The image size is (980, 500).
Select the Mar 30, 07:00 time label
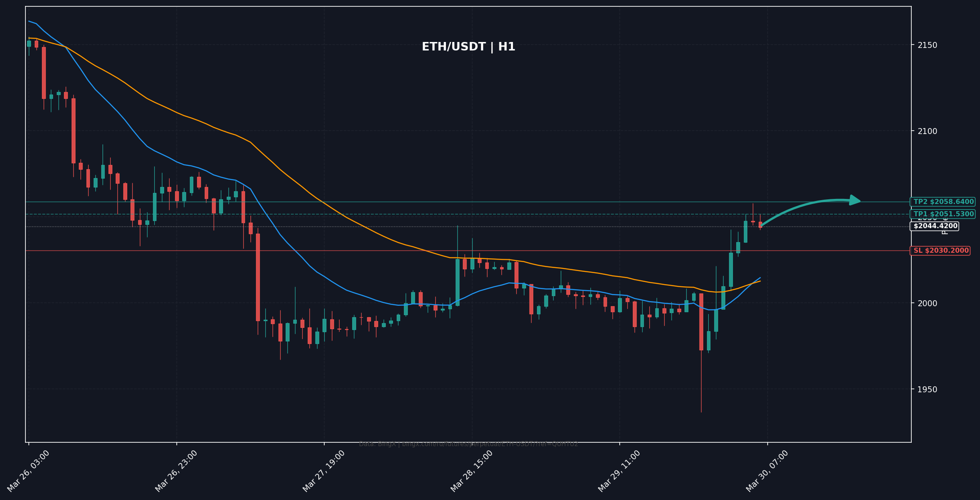coord(767,471)
